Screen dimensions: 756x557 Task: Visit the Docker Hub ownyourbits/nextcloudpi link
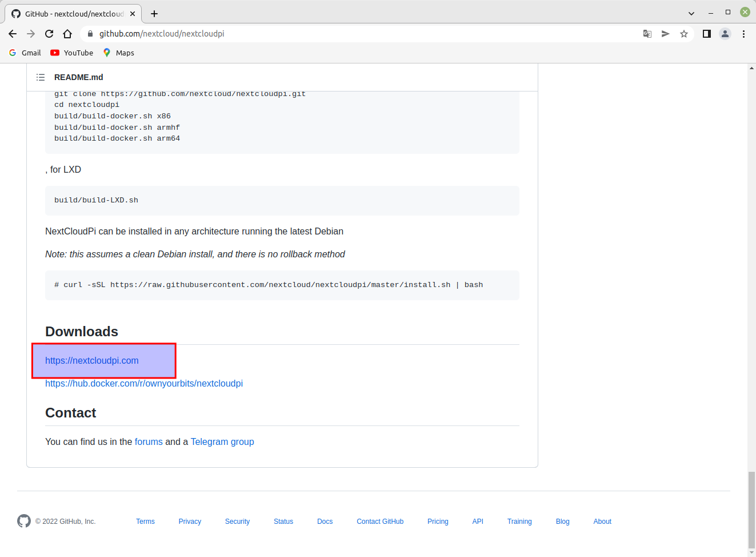pyautogui.click(x=144, y=383)
